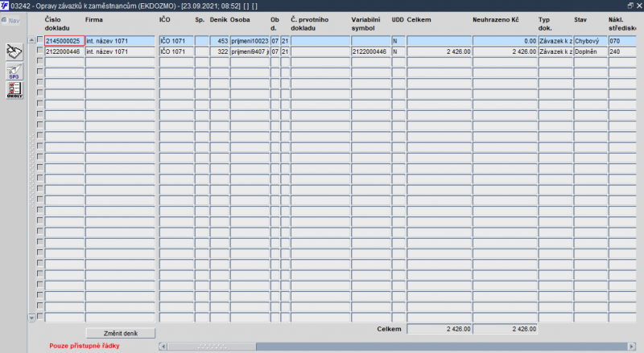Click empty Celkem field in first row
Screen dimensions: 644x353
439,41
